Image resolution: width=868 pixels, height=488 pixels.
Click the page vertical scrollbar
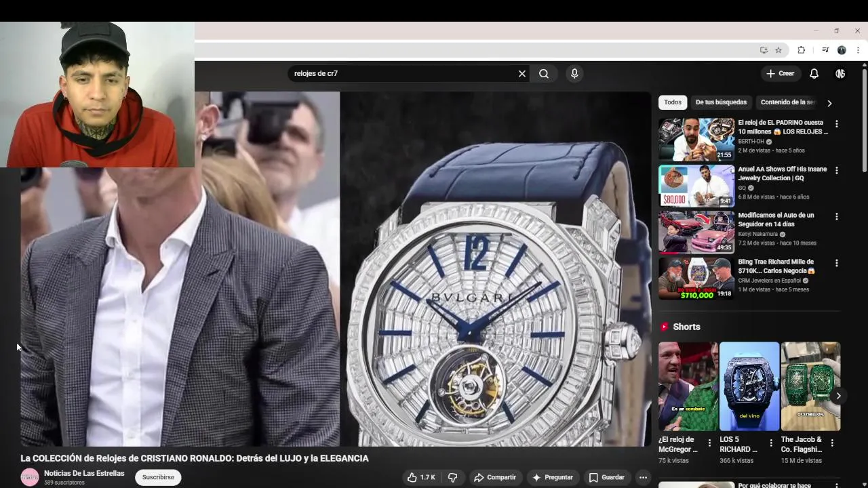864,122
